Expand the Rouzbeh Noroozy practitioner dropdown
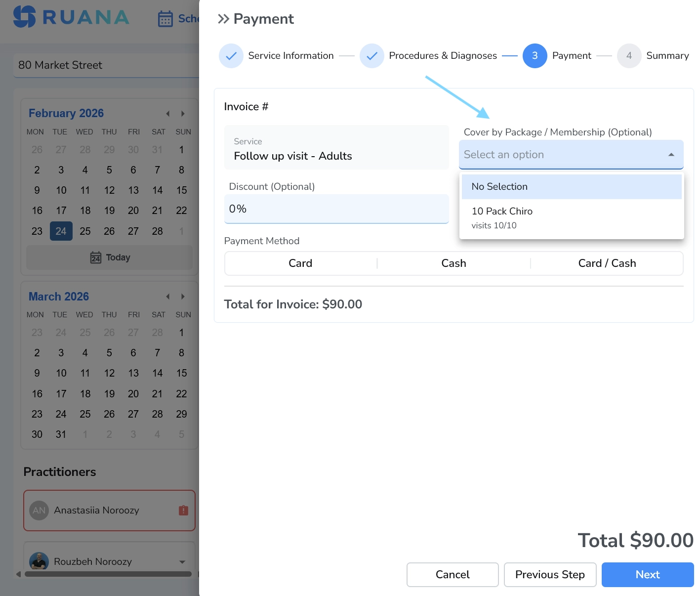The width and height of the screenshot is (700, 596). point(182,562)
